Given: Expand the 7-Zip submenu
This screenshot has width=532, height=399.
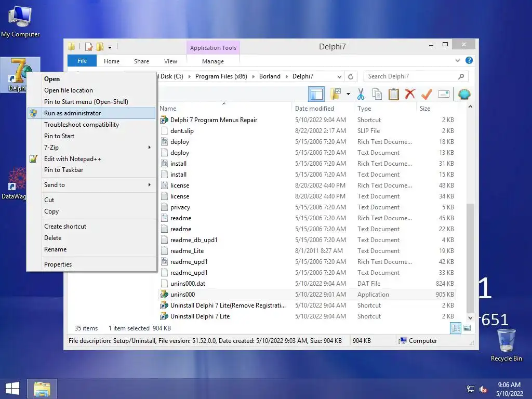Looking at the screenshot, I should click(x=91, y=148).
